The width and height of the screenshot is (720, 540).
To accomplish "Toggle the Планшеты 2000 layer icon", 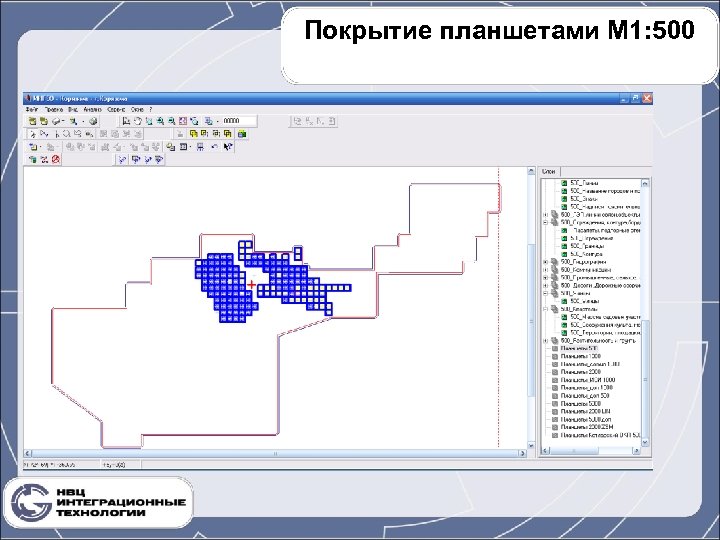I will click(554, 372).
